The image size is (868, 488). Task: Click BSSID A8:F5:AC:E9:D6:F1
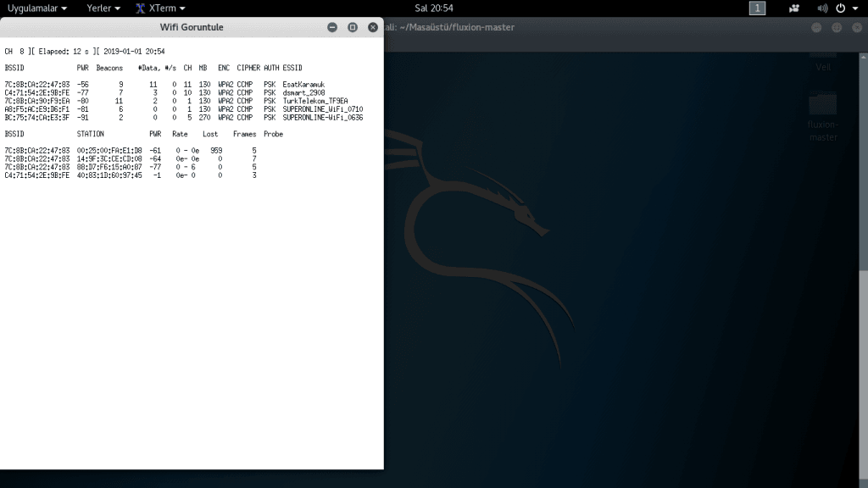click(x=37, y=109)
